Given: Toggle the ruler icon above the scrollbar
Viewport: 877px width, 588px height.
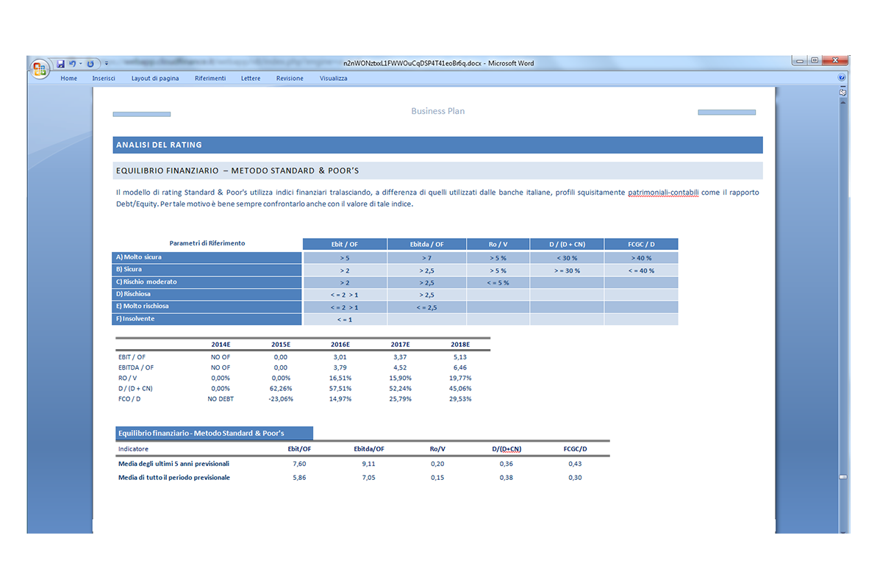Looking at the screenshot, I should click(843, 93).
